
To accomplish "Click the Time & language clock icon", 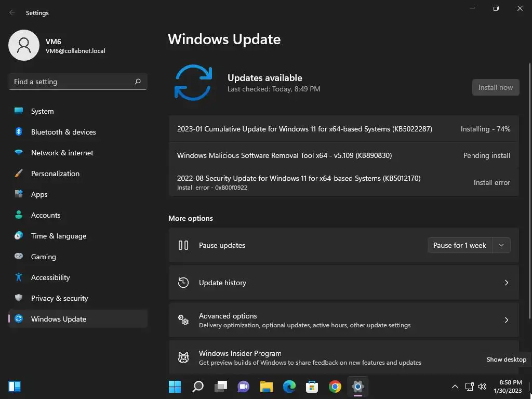I will pos(19,235).
